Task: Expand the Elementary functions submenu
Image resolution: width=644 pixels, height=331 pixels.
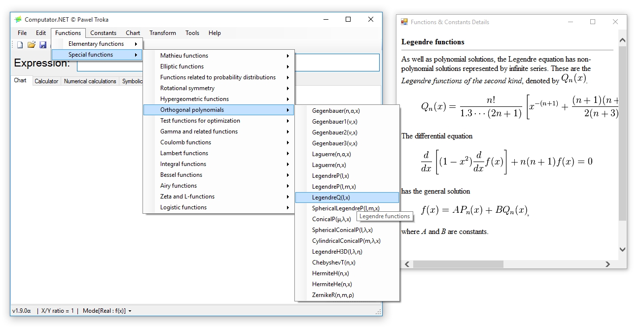Action: pos(97,44)
